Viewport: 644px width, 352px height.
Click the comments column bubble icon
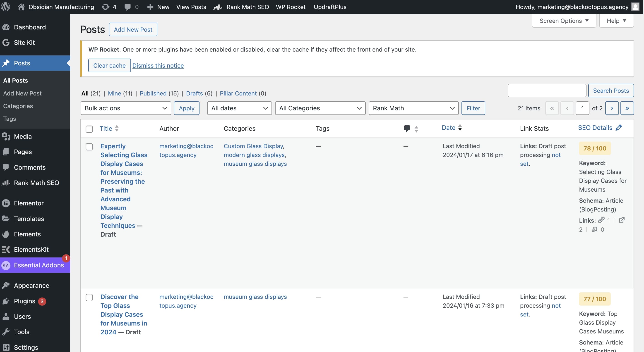click(x=407, y=128)
